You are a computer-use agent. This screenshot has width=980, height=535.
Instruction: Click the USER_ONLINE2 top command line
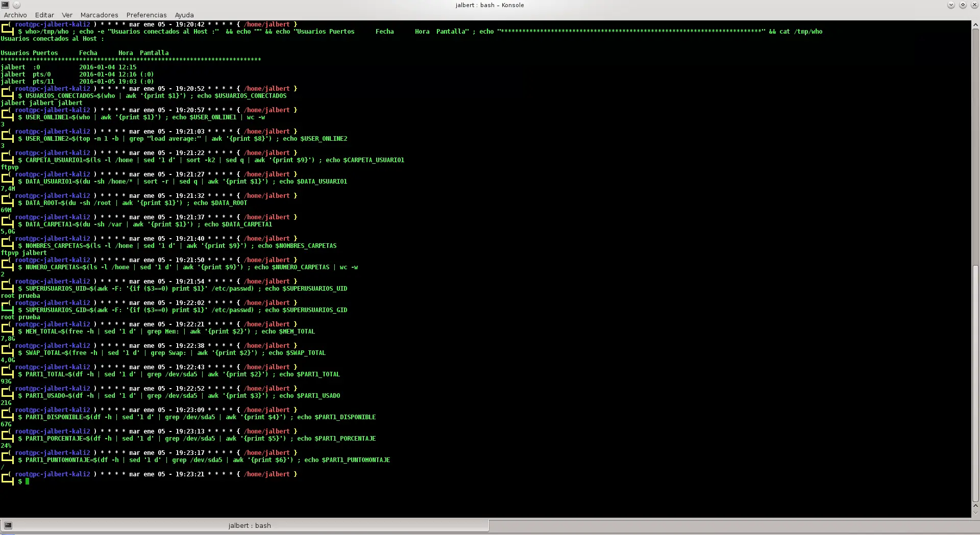tap(183, 139)
